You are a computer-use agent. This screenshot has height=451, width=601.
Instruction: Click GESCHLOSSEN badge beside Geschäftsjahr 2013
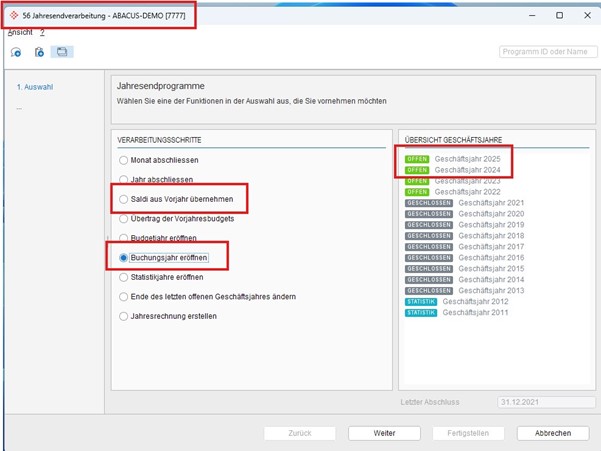coord(429,291)
